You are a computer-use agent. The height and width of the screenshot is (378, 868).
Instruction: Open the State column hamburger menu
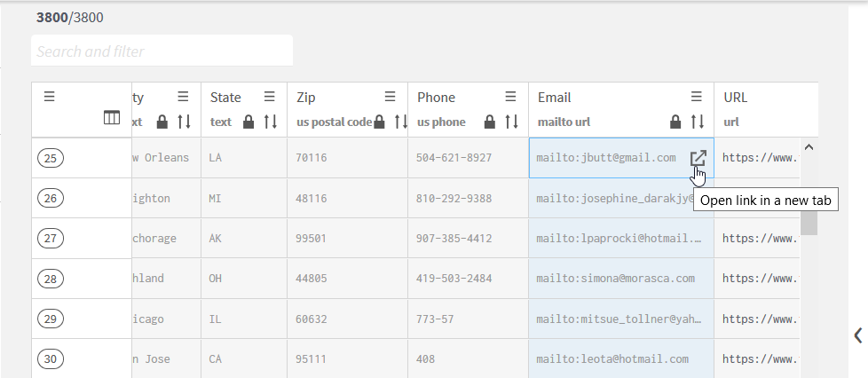[x=270, y=97]
